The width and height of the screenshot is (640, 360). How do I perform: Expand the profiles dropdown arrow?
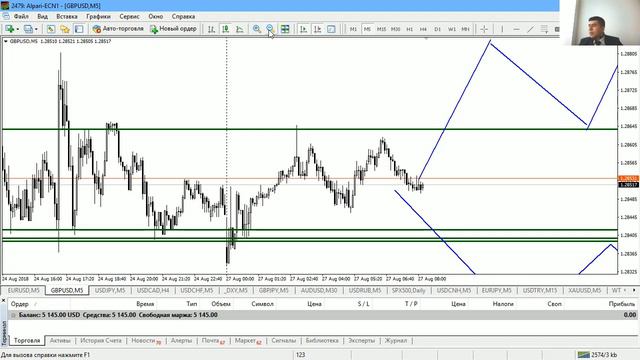(x=36, y=29)
